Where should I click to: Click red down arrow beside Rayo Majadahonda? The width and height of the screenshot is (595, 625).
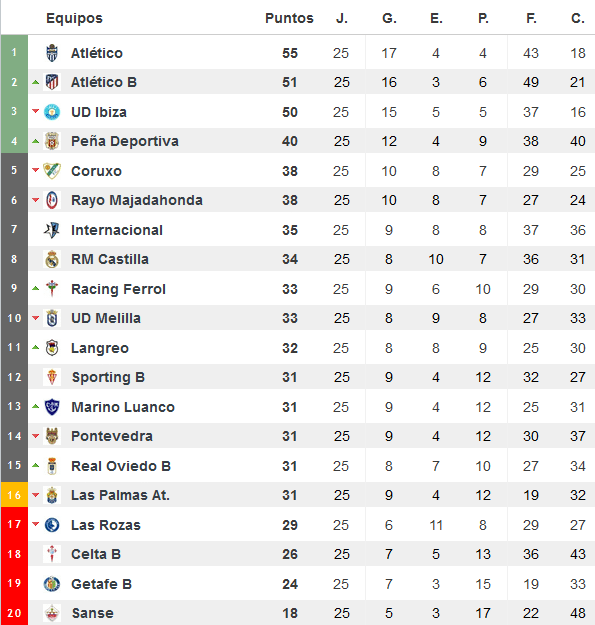[x=35, y=200]
